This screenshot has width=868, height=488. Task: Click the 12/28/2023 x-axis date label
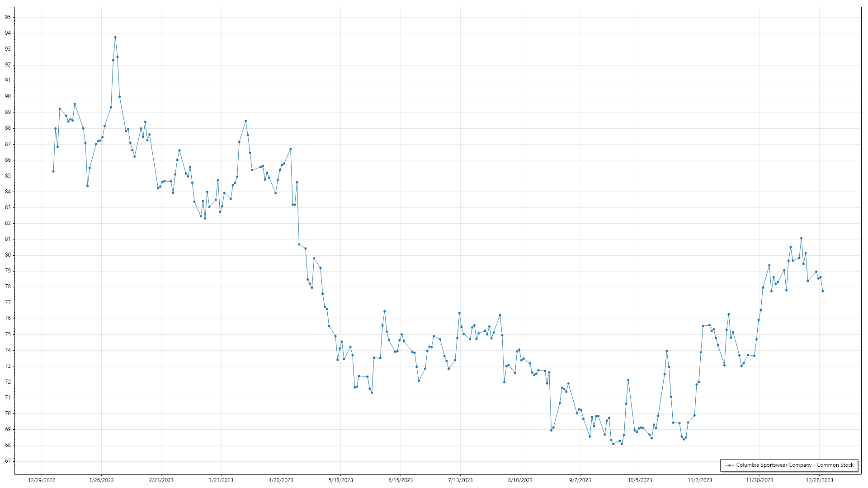click(819, 480)
